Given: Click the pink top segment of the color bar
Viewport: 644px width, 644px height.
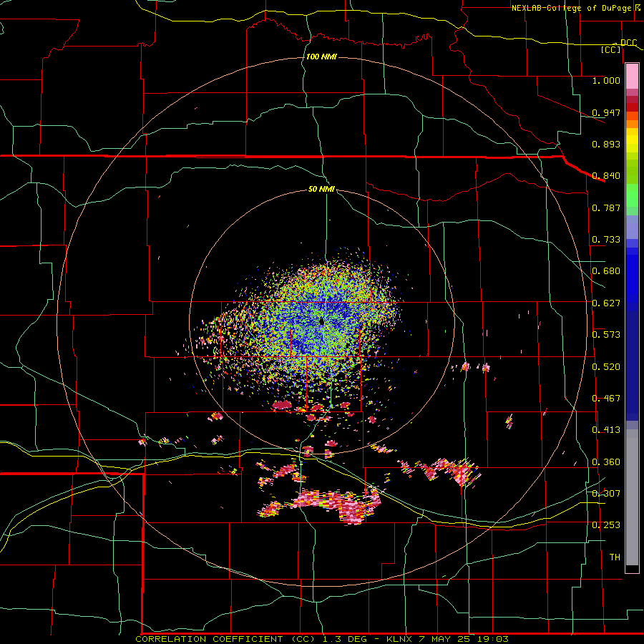Looking at the screenshot, I should click(632, 77).
